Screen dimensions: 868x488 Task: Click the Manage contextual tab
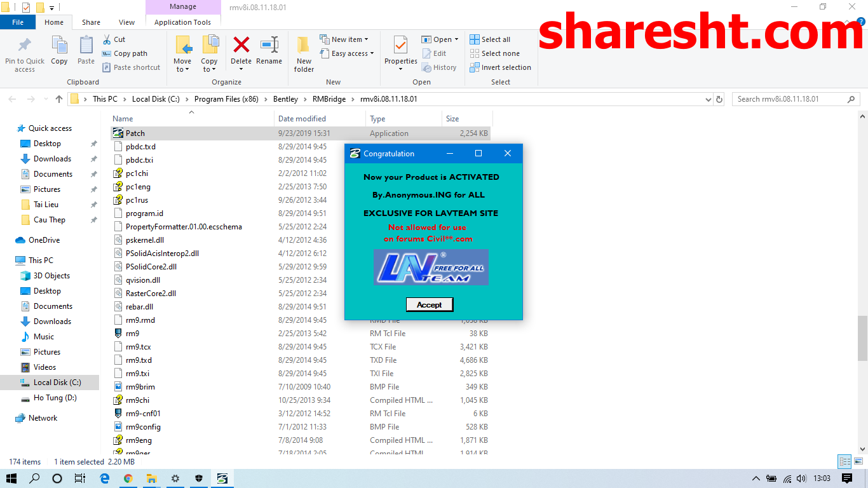tap(182, 7)
